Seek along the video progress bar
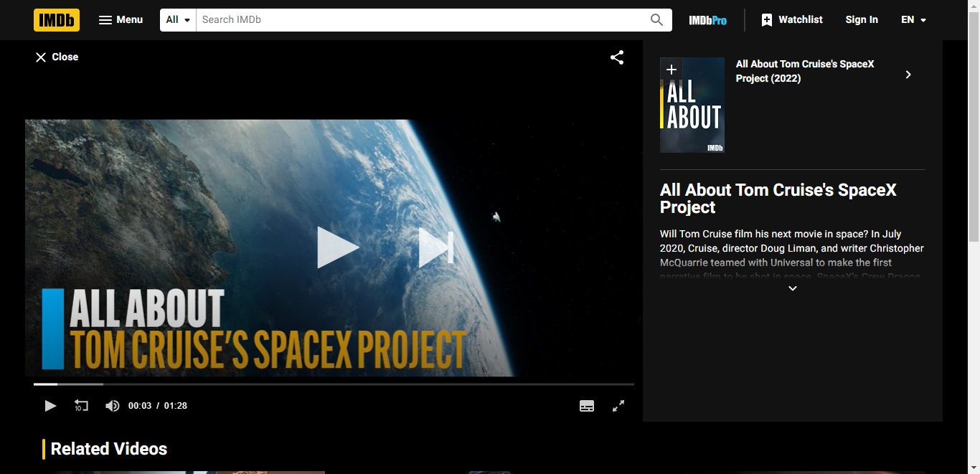Viewport: 980px width, 474px height. click(334, 384)
